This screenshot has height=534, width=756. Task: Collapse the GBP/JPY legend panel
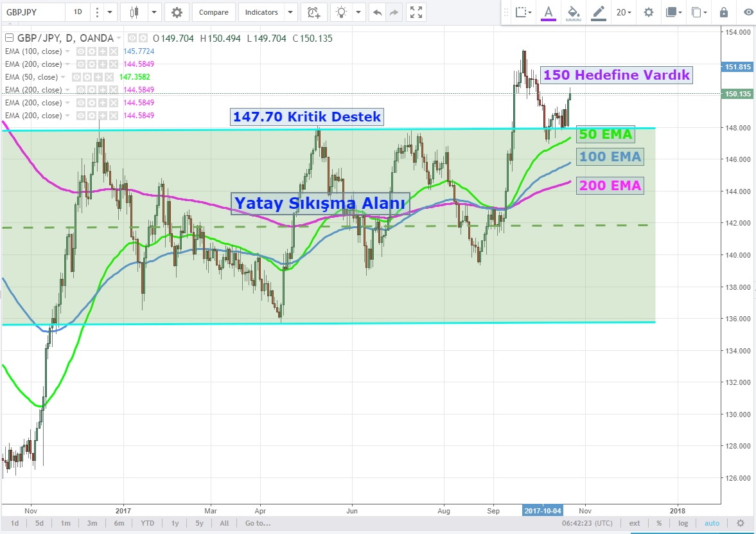pyautogui.click(x=9, y=39)
